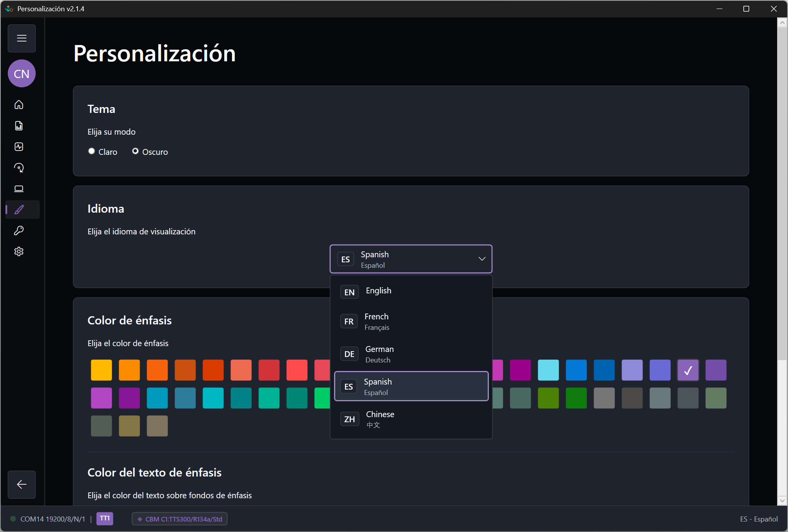Image resolution: width=788 pixels, height=532 pixels.
Task: Pick the first orange accent swatch
Action: (x=129, y=370)
